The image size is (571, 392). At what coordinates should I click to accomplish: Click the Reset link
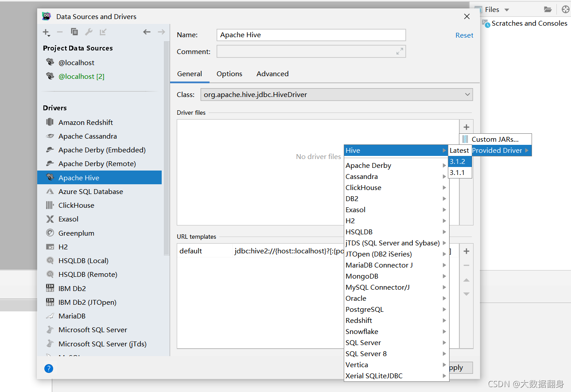(464, 35)
